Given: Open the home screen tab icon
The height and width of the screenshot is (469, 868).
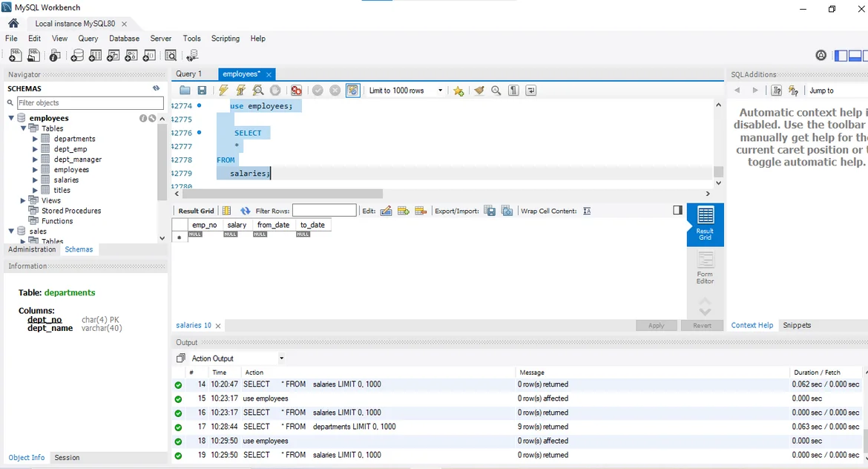Looking at the screenshot, I should (x=13, y=24).
